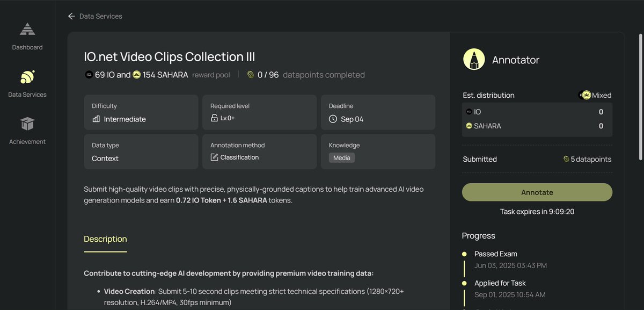Click the Classification annotation method value
The image size is (644, 310).
(239, 157)
